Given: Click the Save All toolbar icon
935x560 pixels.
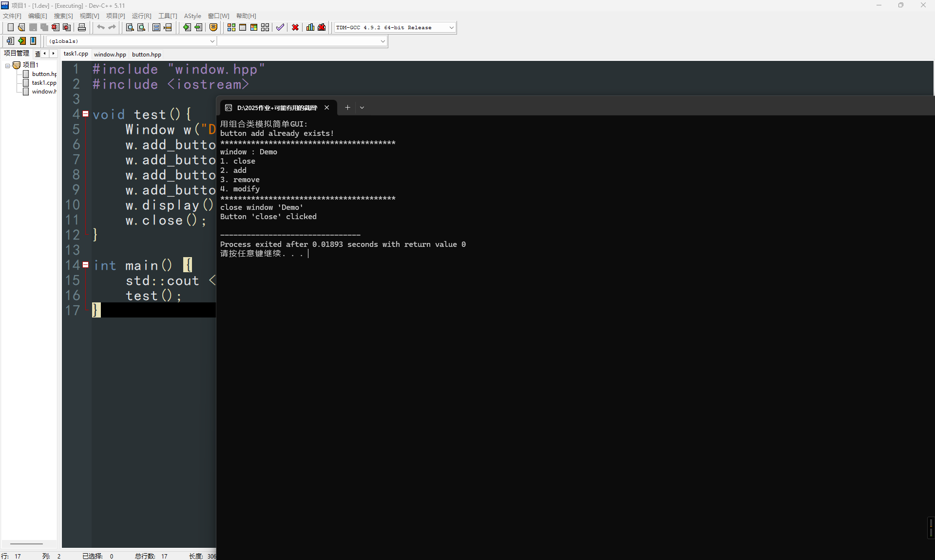Looking at the screenshot, I should coord(44,27).
